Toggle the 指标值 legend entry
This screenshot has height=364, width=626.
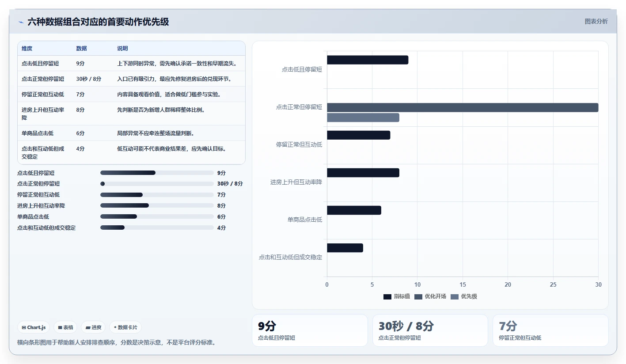[397, 296]
